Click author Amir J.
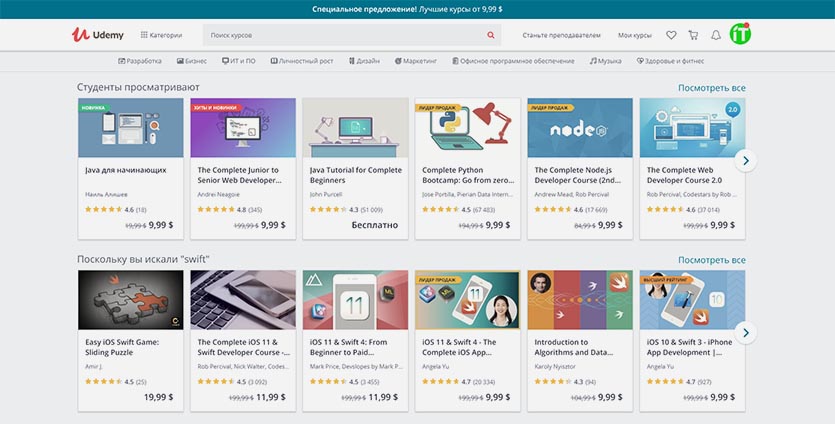 pos(92,366)
